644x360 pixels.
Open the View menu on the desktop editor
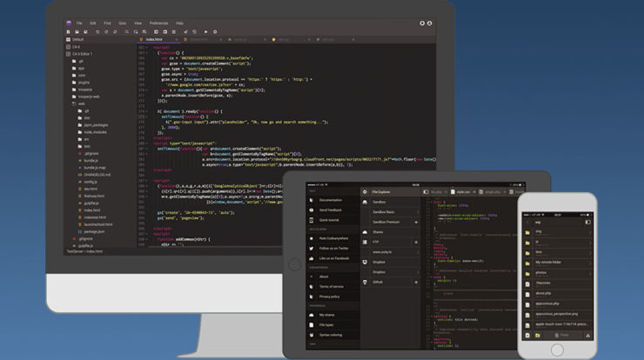(138, 23)
